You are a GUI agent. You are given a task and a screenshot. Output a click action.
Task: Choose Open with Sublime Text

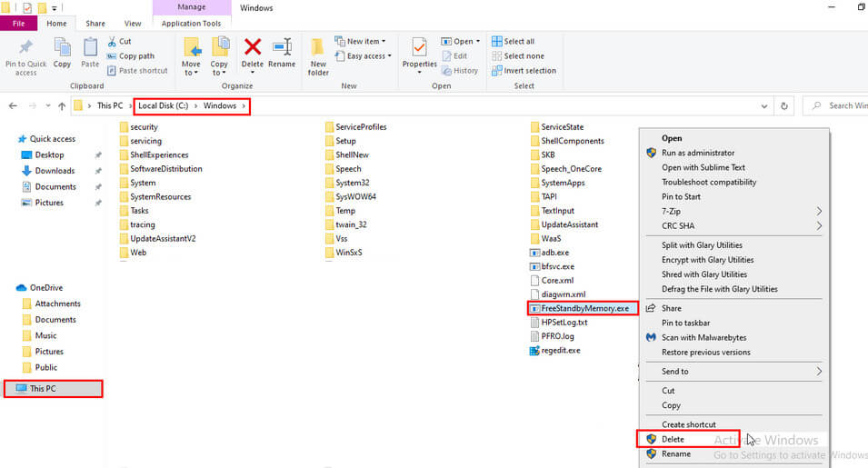(703, 167)
